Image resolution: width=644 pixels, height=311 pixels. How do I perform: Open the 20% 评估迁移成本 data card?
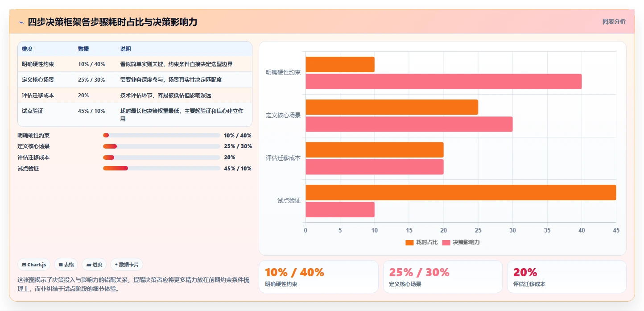pos(566,277)
